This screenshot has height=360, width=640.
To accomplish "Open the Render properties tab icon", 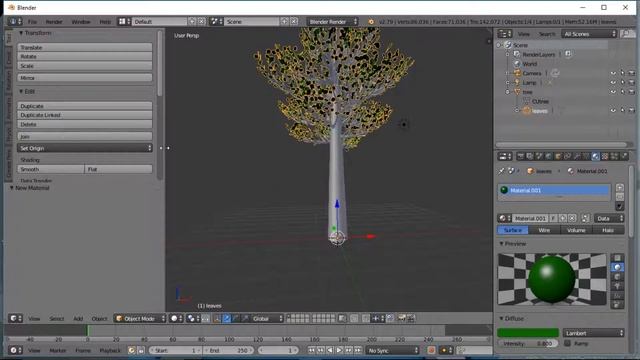I will (521, 156).
